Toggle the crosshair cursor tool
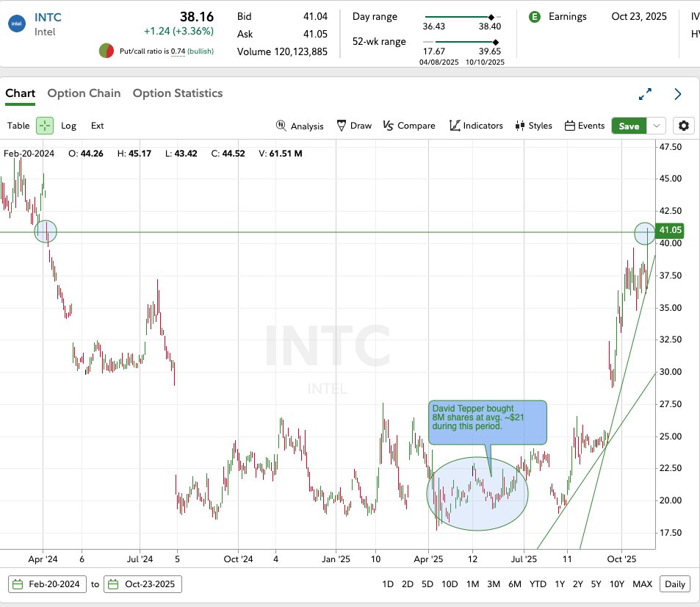This screenshot has height=607, width=700. click(45, 126)
